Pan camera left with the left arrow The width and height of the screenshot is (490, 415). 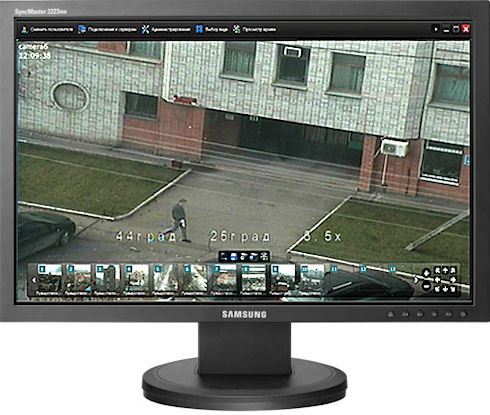437,280
